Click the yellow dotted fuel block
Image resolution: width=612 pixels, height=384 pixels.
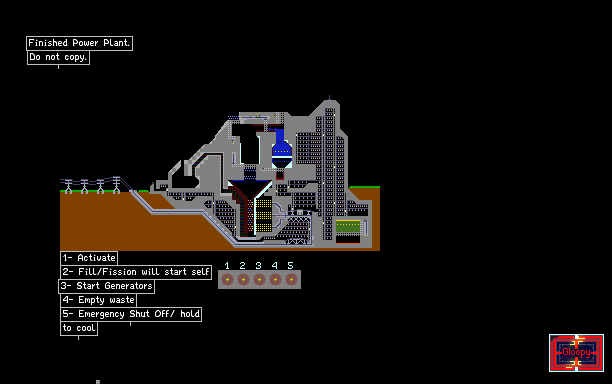click(264, 215)
